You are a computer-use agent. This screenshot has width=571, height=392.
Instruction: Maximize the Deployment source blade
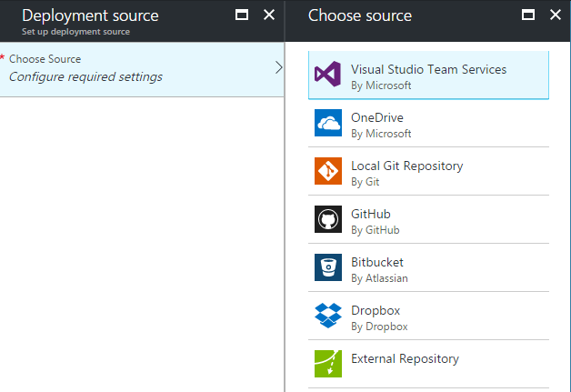point(241,15)
